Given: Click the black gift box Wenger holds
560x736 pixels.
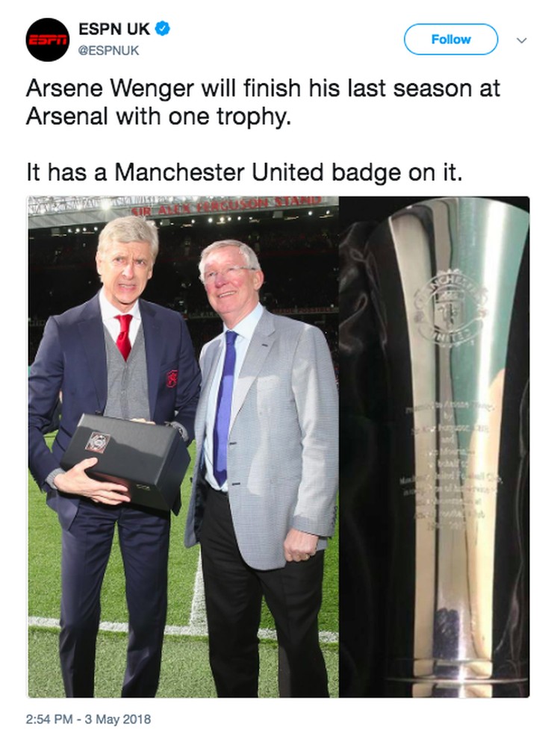Looking at the screenshot, I should 125,461.
